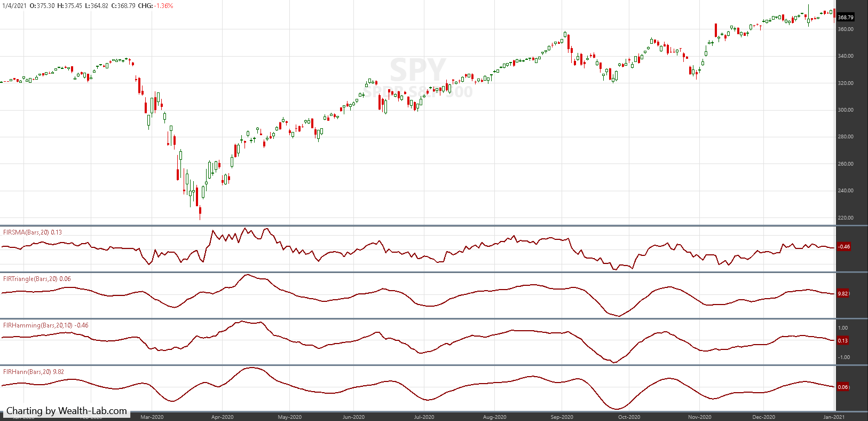
Task: Click the Oct-2020 date axis label
Action: [629, 417]
